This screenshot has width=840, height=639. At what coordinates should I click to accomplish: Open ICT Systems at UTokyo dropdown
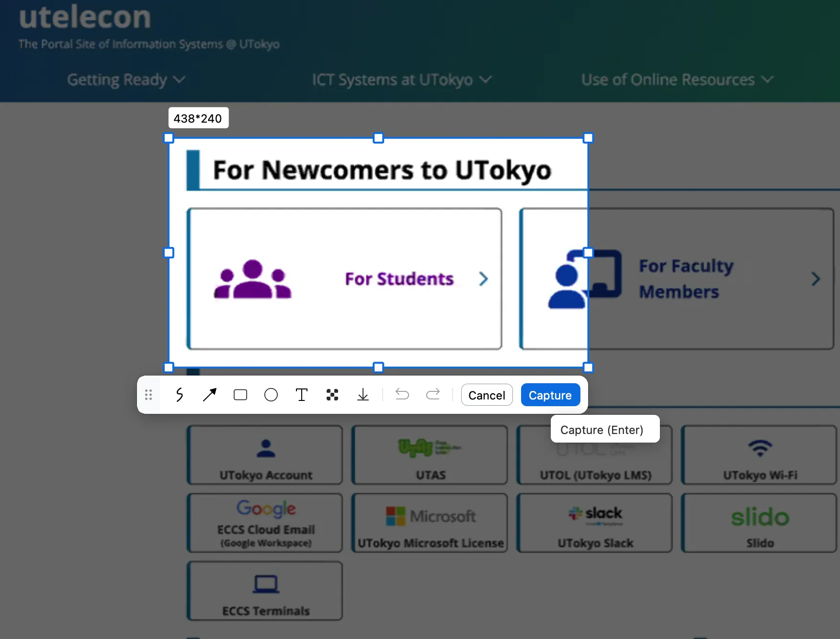[x=401, y=80]
